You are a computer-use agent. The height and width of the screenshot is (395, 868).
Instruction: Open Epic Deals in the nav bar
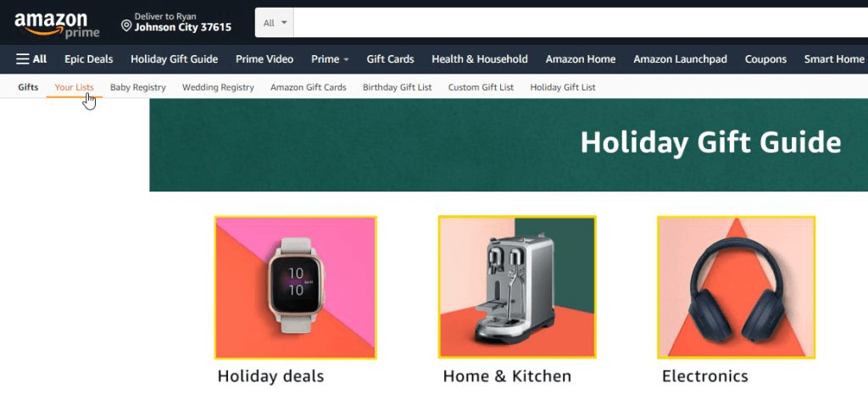click(88, 59)
